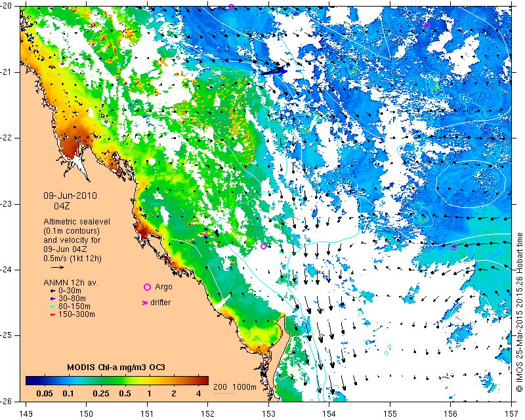525x420 pixels.
Task: Click the '150-300m' depth label
Action: click(x=76, y=314)
